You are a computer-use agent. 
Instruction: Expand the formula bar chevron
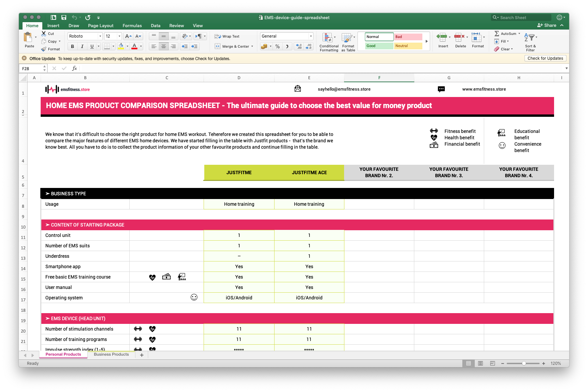point(566,68)
